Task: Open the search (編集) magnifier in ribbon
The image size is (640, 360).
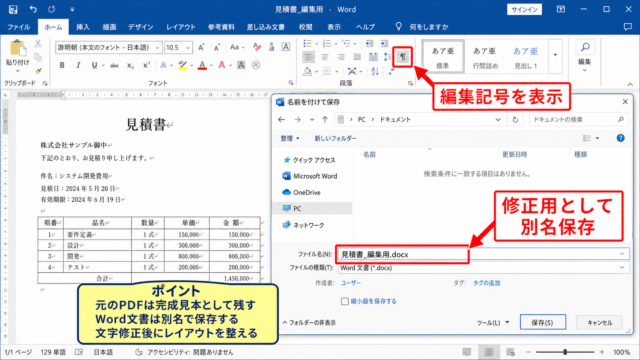Action: click(x=585, y=47)
